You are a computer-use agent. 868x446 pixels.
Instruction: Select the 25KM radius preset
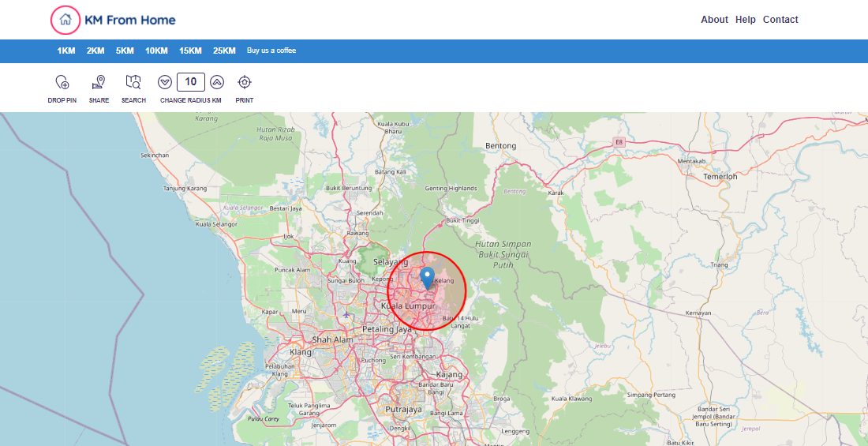(x=224, y=51)
